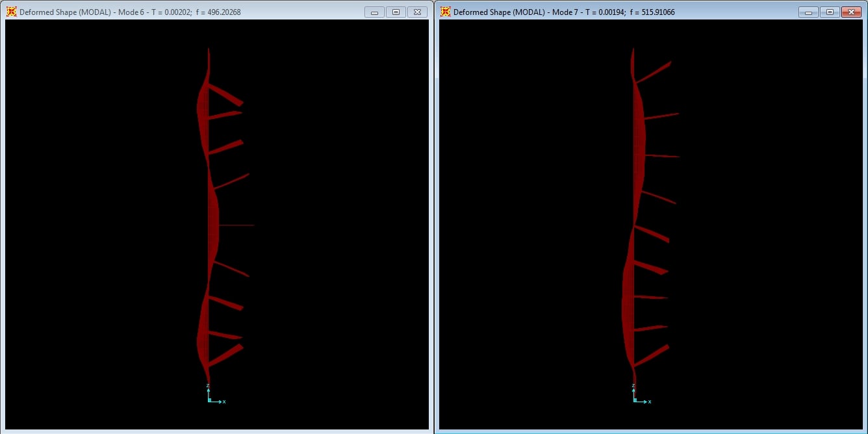
Task: Click the app icon in Mode 6 title bar
Action: pos(11,12)
